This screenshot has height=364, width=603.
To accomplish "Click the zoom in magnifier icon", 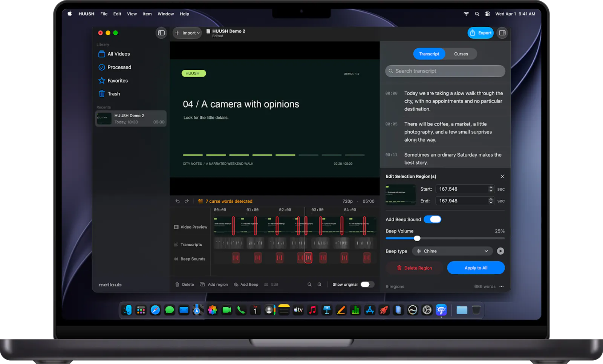I will tap(320, 284).
